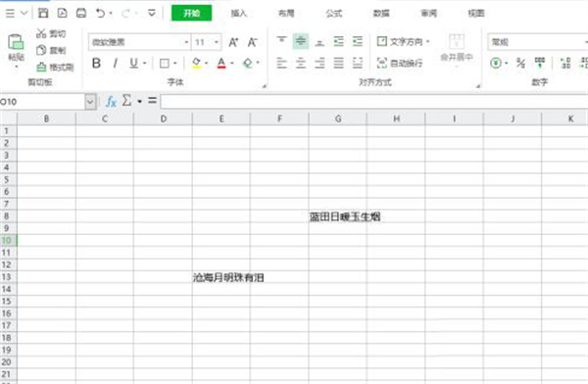The image size is (588, 384).
Task: Switch to the 数据 tab
Action: [x=381, y=14]
